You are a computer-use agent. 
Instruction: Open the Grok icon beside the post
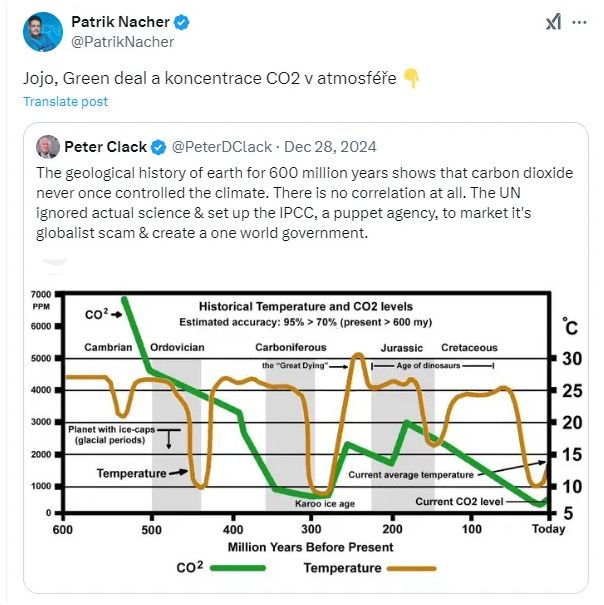click(x=551, y=23)
